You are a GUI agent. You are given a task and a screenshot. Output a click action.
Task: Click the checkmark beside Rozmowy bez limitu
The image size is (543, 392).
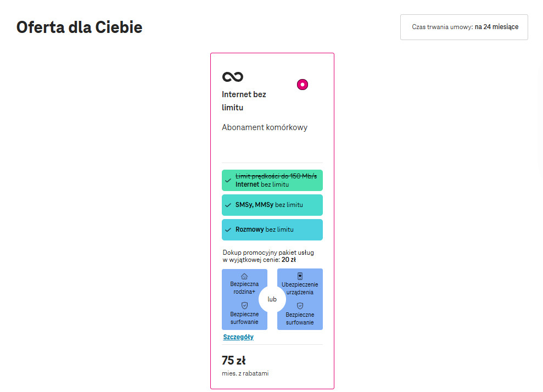(x=228, y=230)
